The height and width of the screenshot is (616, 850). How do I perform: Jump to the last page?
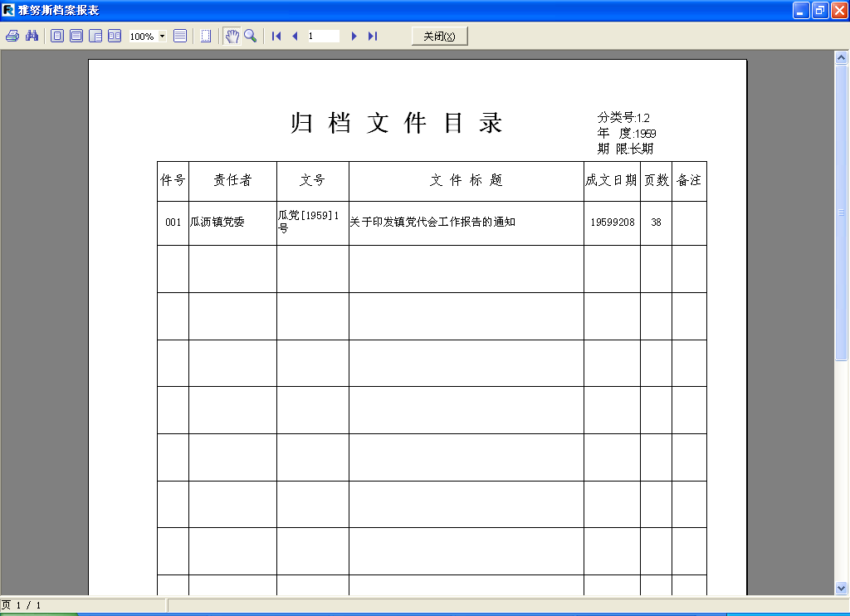click(373, 37)
